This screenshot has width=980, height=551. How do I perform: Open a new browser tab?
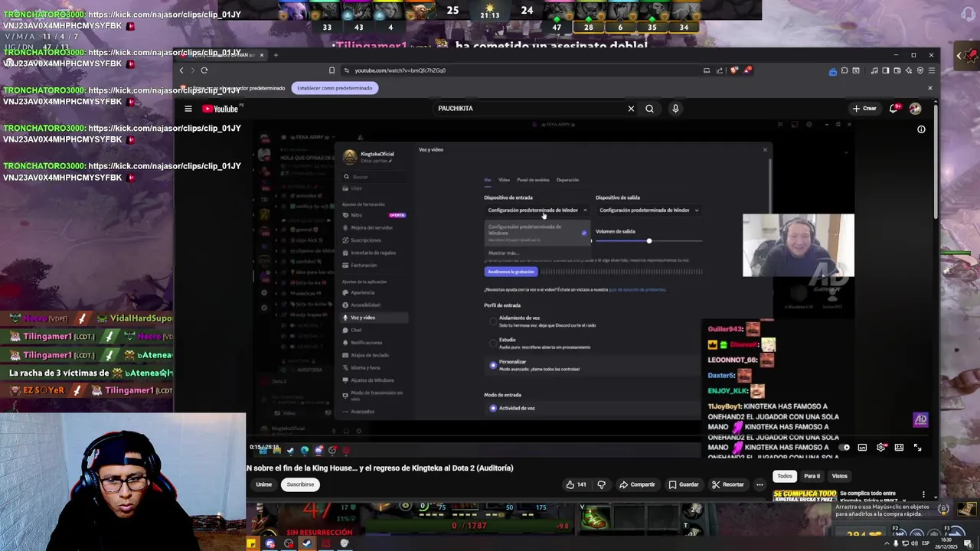point(276,55)
